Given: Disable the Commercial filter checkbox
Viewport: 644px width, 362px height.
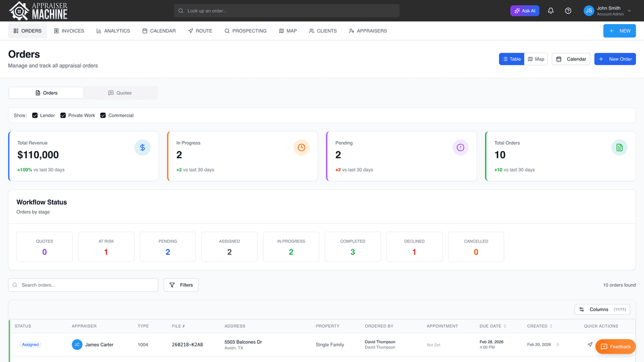Looking at the screenshot, I should (x=103, y=115).
